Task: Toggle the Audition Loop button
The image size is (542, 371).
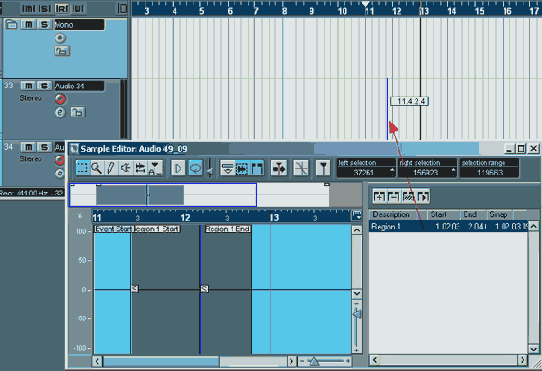Action: tap(195, 169)
